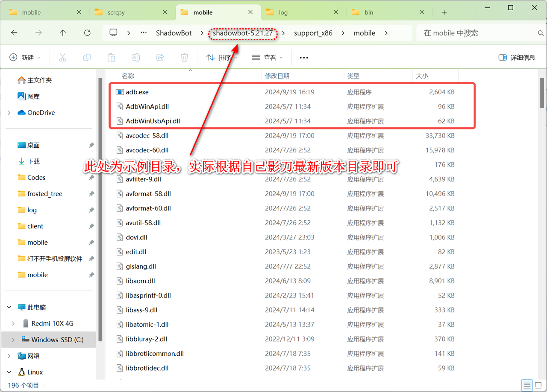This screenshot has height=392, width=547.
Task: Toggle the 详细信息 details pane
Action: (517, 57)
